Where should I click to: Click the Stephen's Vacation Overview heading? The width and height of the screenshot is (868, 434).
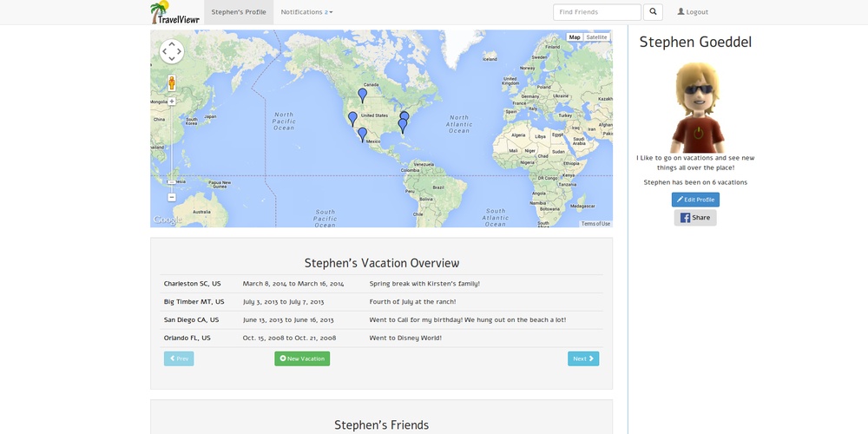pos(381,263)
